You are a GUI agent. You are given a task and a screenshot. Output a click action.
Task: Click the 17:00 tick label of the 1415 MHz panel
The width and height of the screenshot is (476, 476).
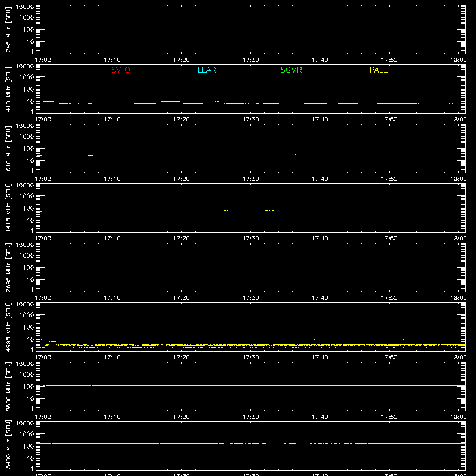coord(43,239)
